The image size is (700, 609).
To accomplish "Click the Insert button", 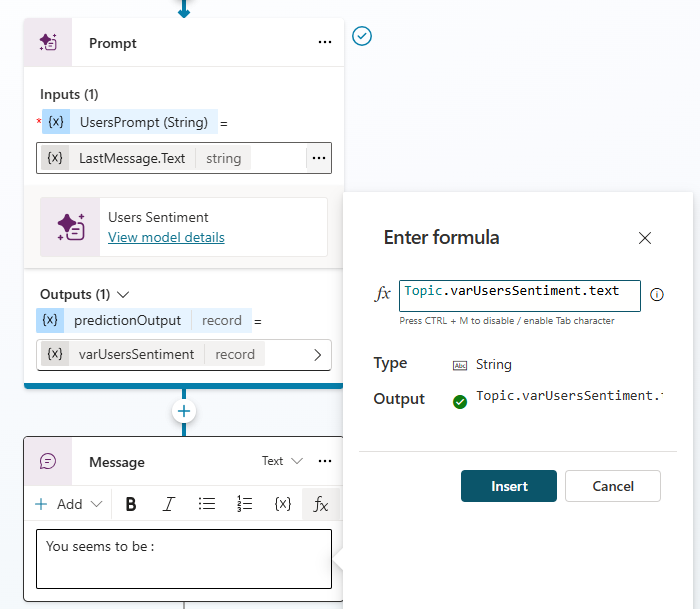I will (x=509, y=486).
